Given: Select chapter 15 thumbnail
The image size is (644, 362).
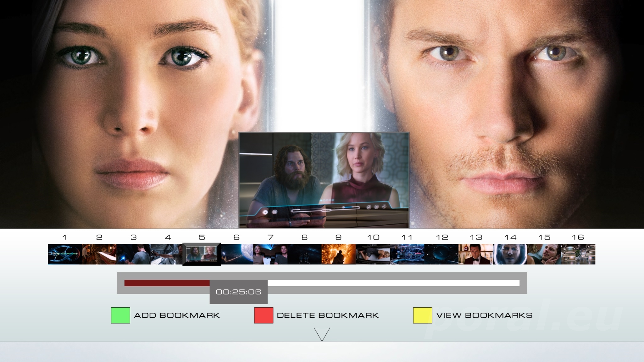Looking at the screenshot, I should pyautogui.click(x=544, y=254).
